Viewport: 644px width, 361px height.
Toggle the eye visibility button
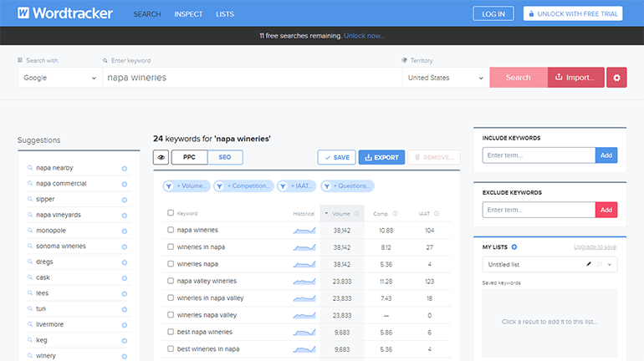click(161, 157)
